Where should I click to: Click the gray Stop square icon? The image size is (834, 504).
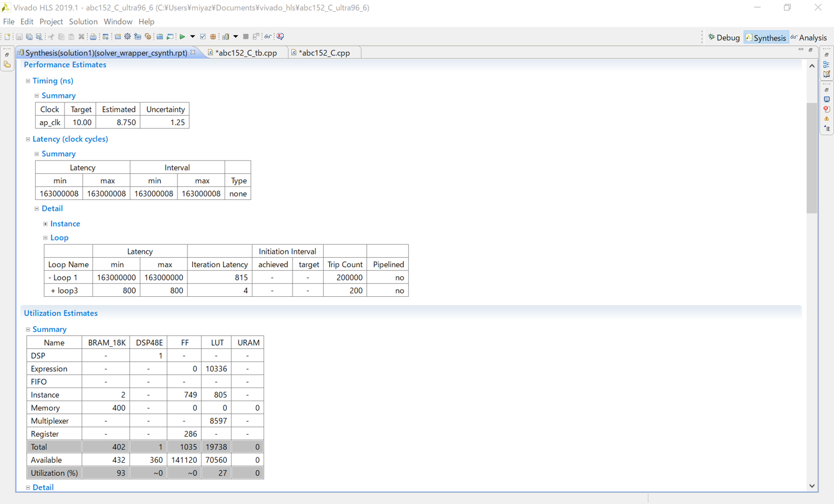pyautogui.click(x=246, y=37)
